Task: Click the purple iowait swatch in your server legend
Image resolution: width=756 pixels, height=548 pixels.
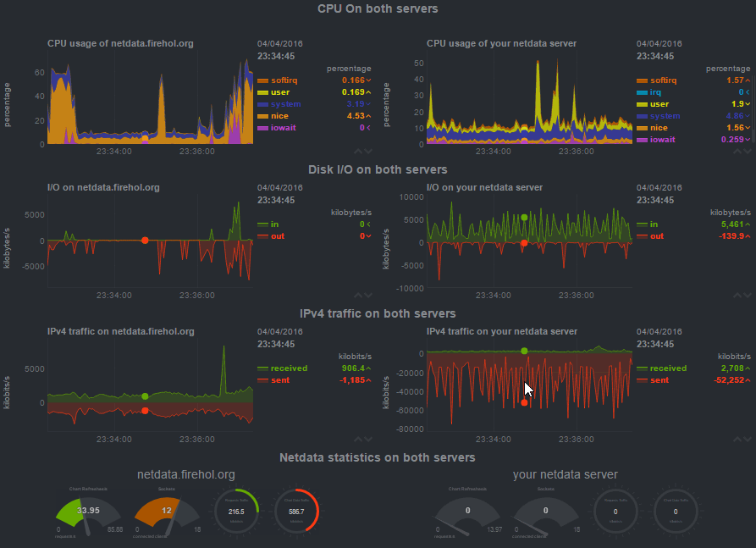Action: (x=642, y=140)
